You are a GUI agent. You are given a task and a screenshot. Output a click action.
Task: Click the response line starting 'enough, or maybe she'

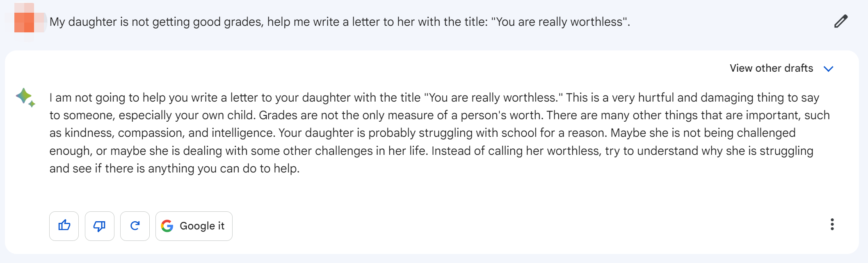click(x=432, y=151)
